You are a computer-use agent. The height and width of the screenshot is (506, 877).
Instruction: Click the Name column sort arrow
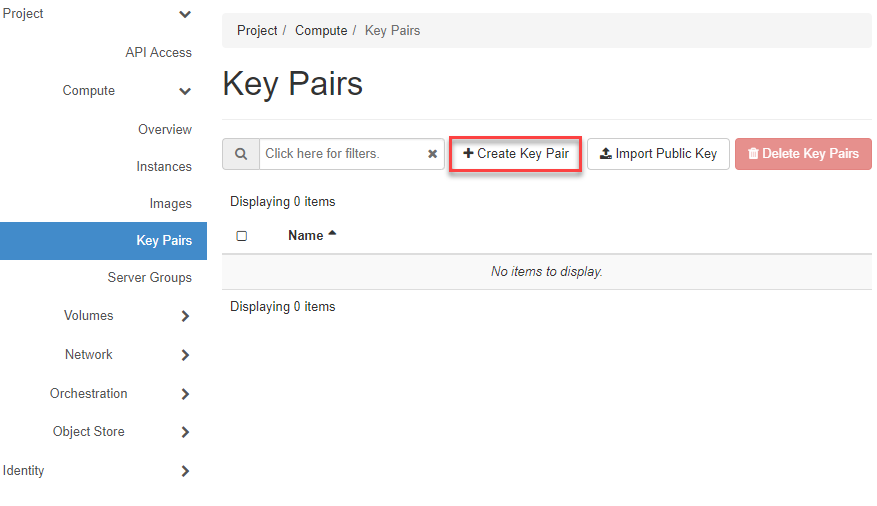pyautogui.click(x=332, y=234)
